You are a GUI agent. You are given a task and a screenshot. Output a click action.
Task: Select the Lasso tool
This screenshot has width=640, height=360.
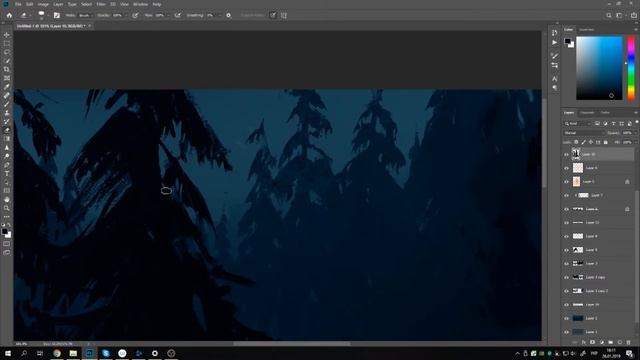pyautogui.click(x=7, y=52)
